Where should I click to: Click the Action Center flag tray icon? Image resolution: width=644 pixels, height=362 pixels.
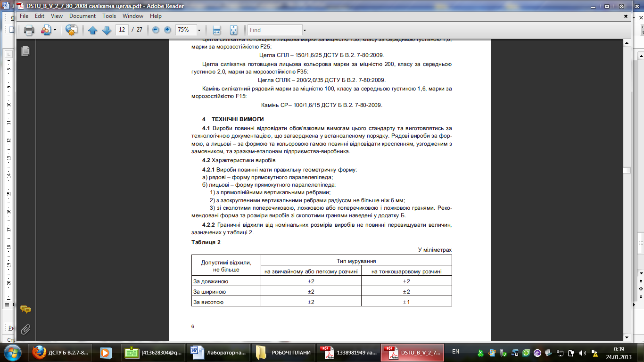pos(594,353)
